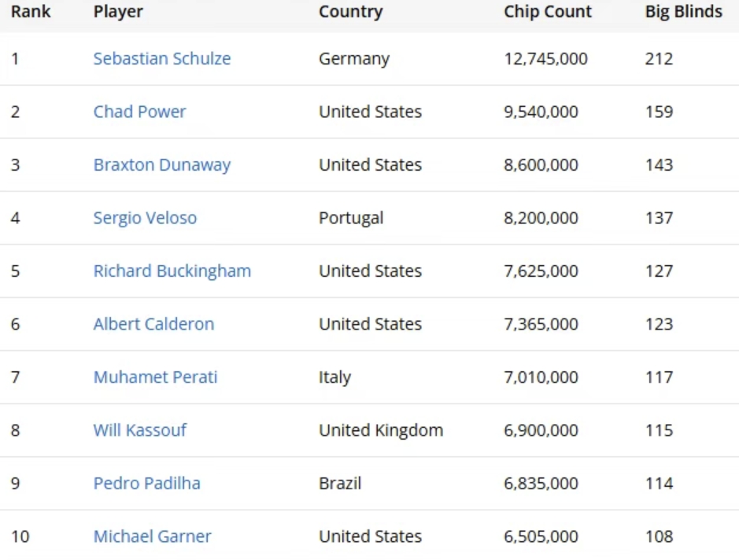739x560 pixels.
Task: Click the Player column header
Action: [x=118, y=12]
